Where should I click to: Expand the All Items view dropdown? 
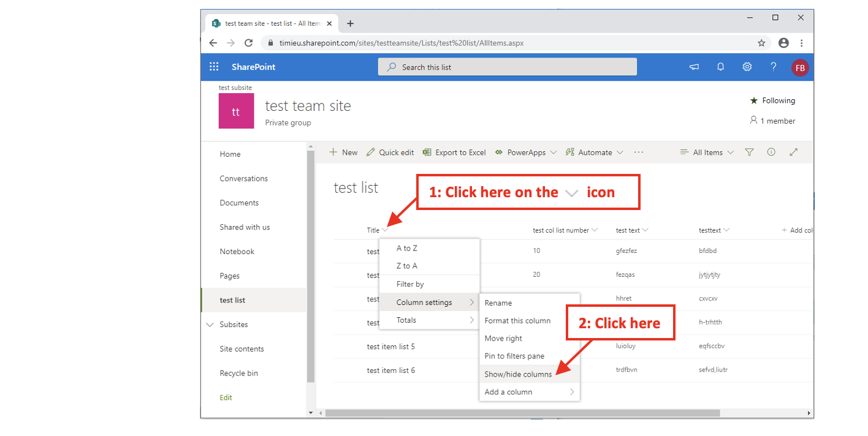click(x=707, y=152)
